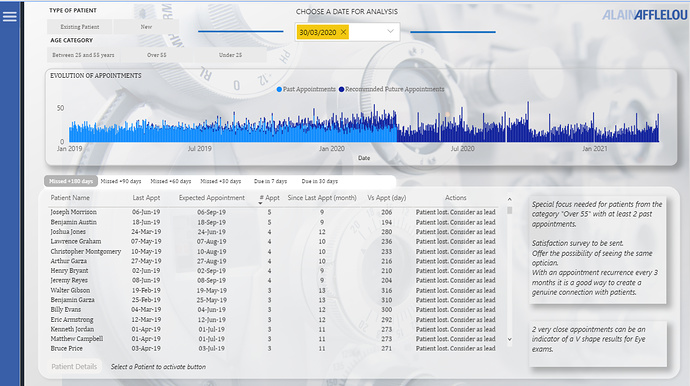Click the 30/03/2020 date value

coord(318,32)
